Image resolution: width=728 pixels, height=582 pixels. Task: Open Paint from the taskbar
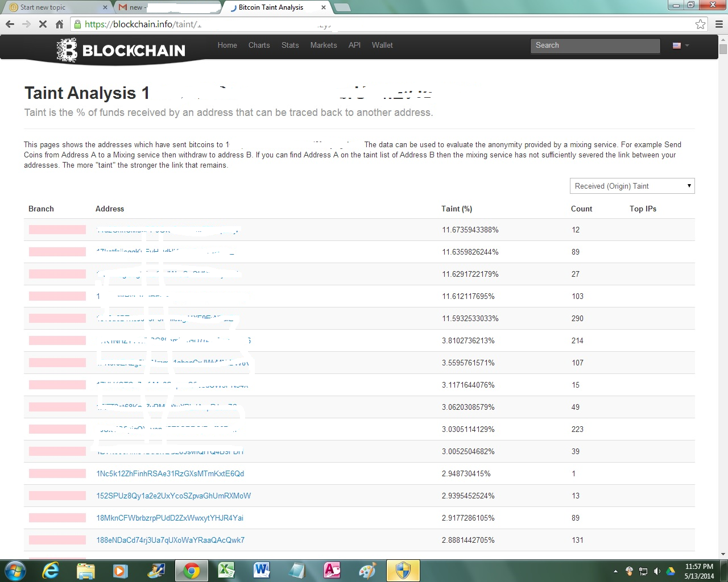(x=367, y=571)
